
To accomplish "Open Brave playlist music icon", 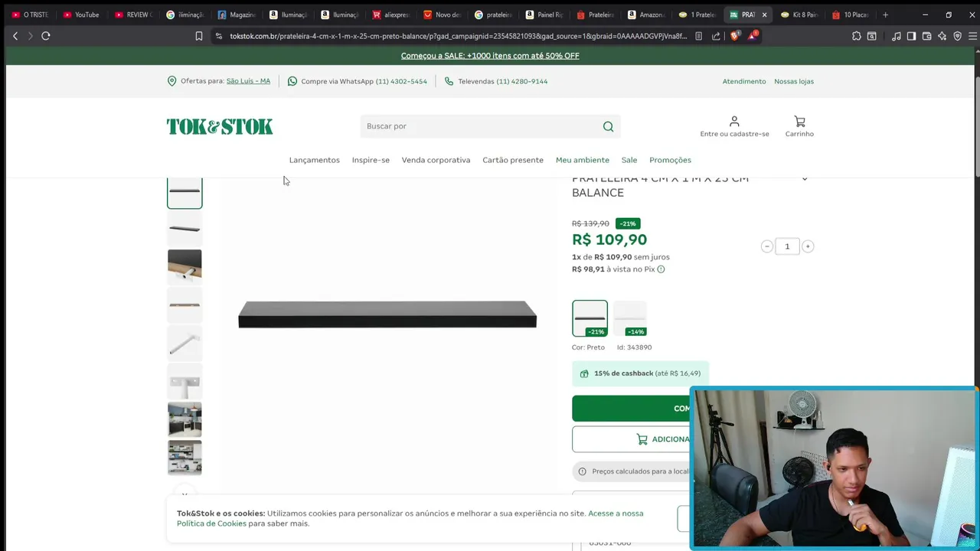I will [896, 36].
